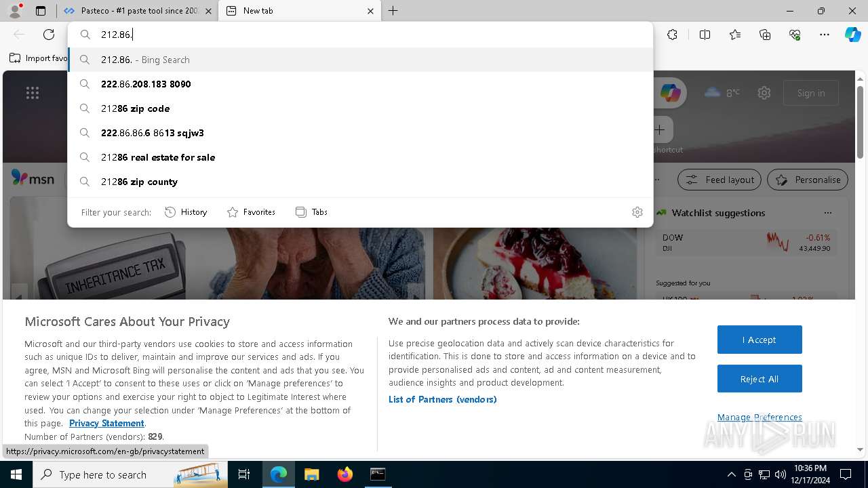This screenshot has height=488, width=868.
Task: Open the Inheritance Tax news story
Action: pyautogui.click(x=217, y=263)
